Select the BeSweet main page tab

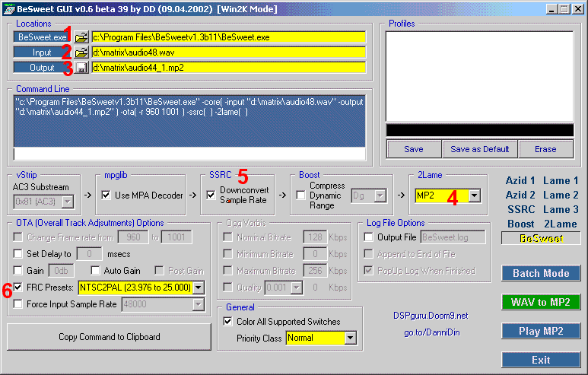point(541,239)
